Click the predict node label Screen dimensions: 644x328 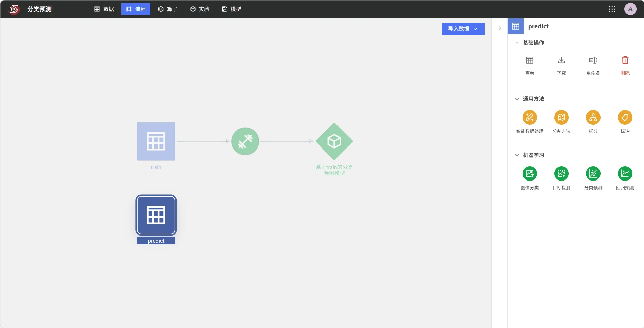pyautogui.click(x=156, y=241)
